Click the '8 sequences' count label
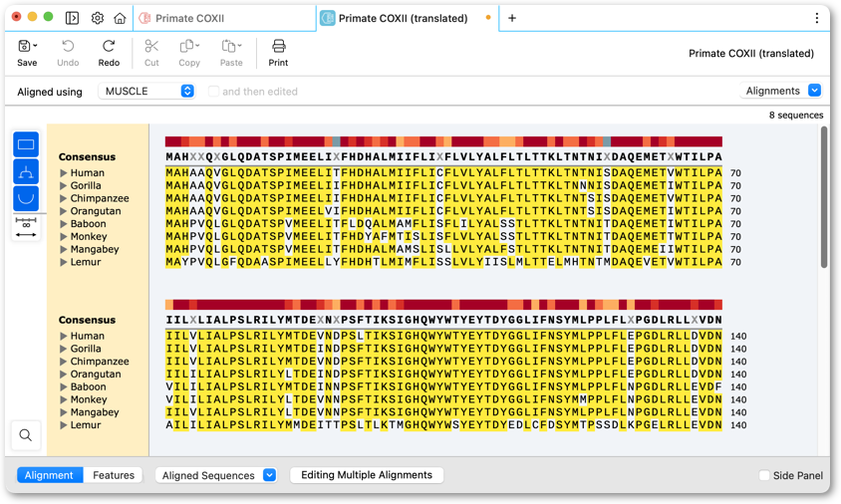 (x=796, y=116)
